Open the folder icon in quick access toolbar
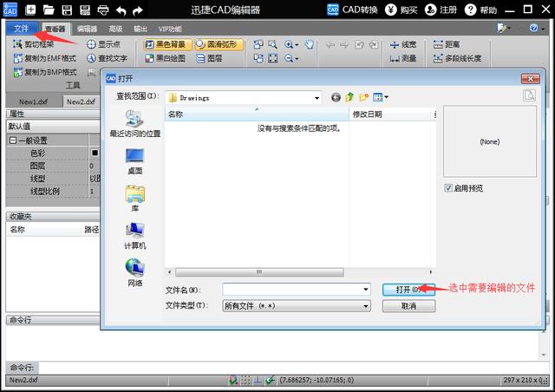Screen dimensions: 555x392 [49, 10]
